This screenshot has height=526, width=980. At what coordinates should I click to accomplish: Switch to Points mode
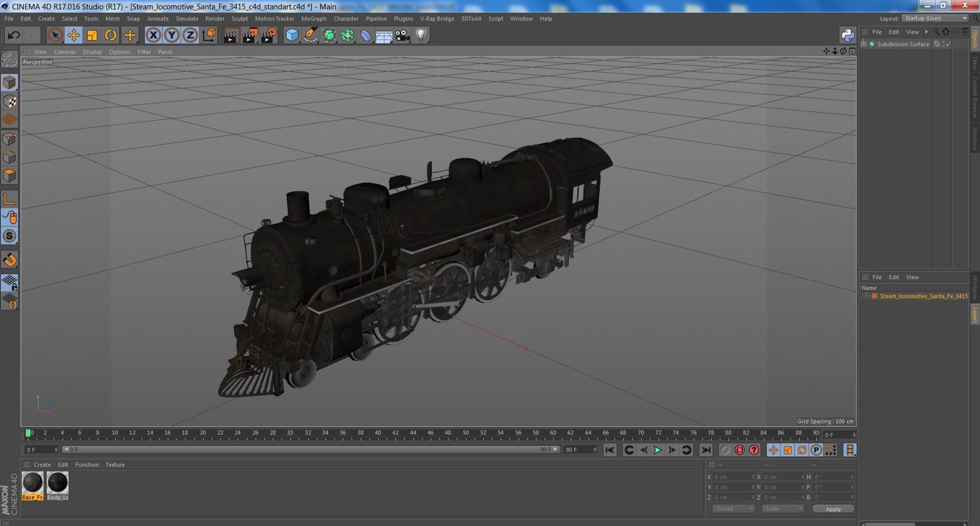click(10, 139)
